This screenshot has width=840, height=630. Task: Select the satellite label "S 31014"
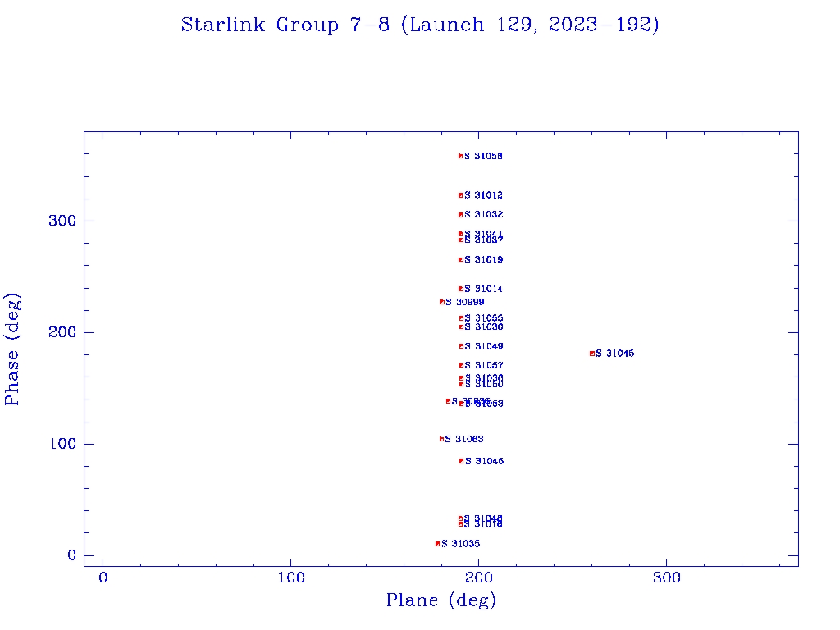point(484,290)
